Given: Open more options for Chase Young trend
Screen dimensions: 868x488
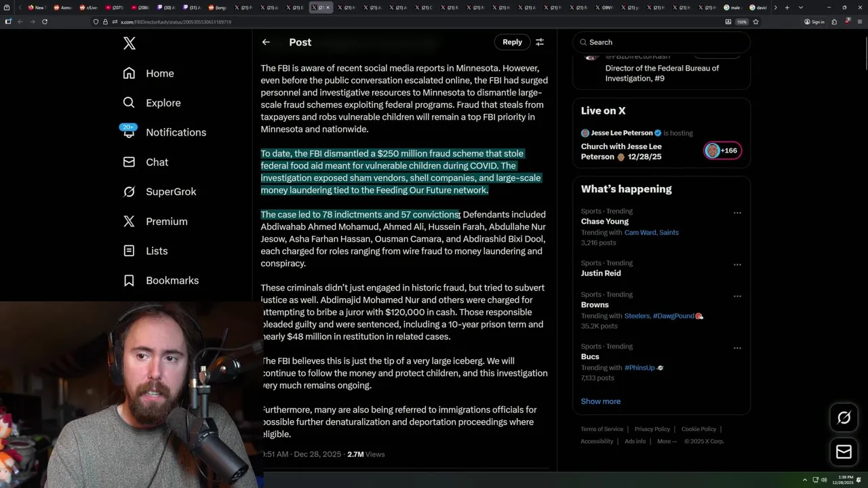Looking at the screenshot, I should tap(737, 213).
